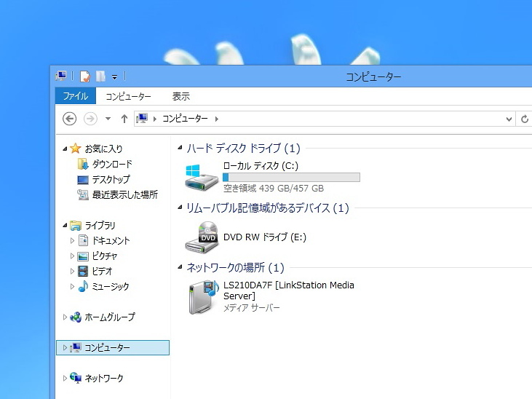Expand the ピクチャ library node

click(72, 256)
